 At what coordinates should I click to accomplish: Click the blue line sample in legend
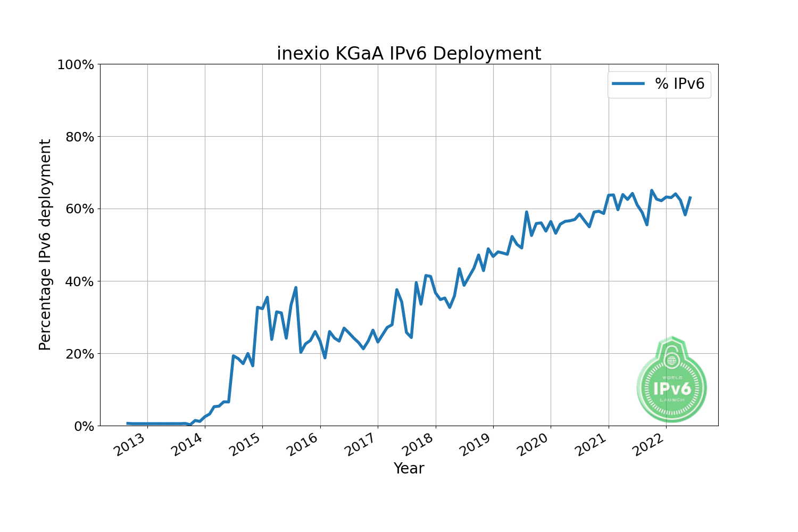coord(628,84)
